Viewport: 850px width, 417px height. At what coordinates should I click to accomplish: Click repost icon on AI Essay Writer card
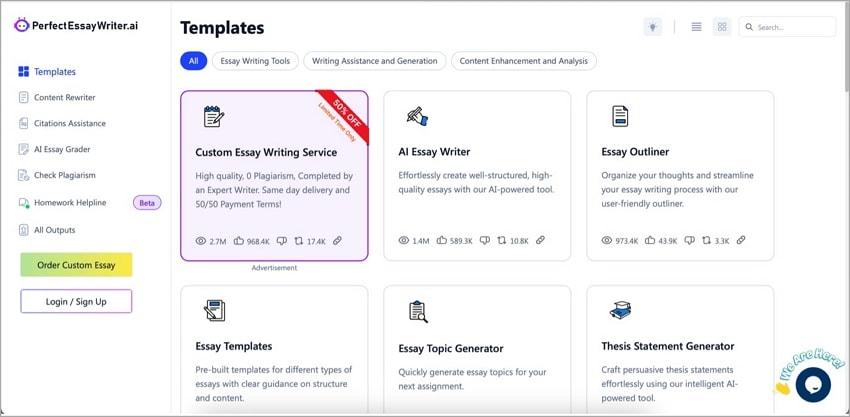coord(501,240)
